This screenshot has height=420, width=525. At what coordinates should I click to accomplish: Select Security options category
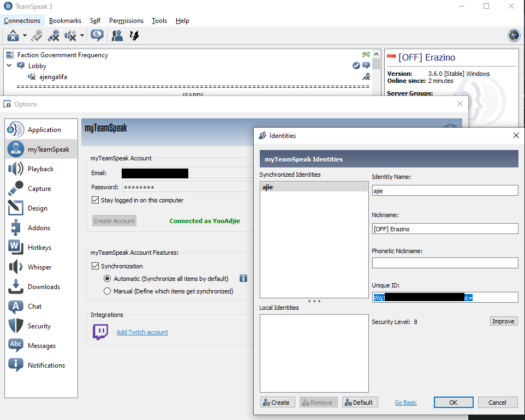[41, 326]
